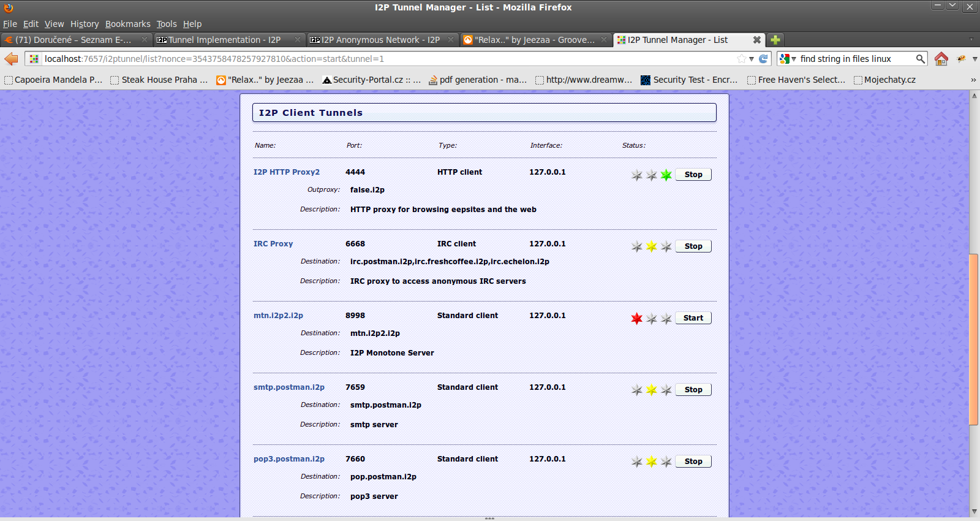Viewport: 980px width, 521px height.
Task: Open toolbar overflow arrow beside addon icon
Action: [974, 59]
